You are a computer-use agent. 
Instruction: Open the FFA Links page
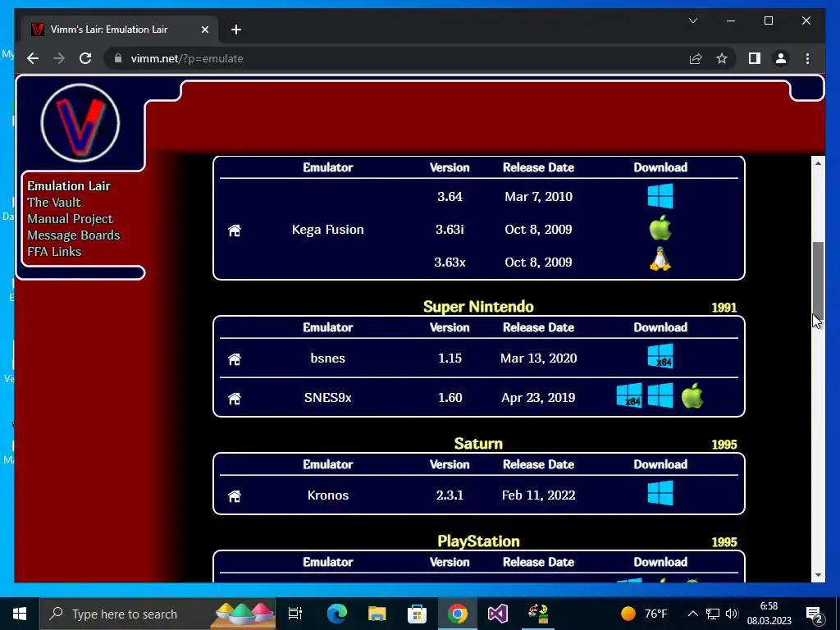coord(54,251)
